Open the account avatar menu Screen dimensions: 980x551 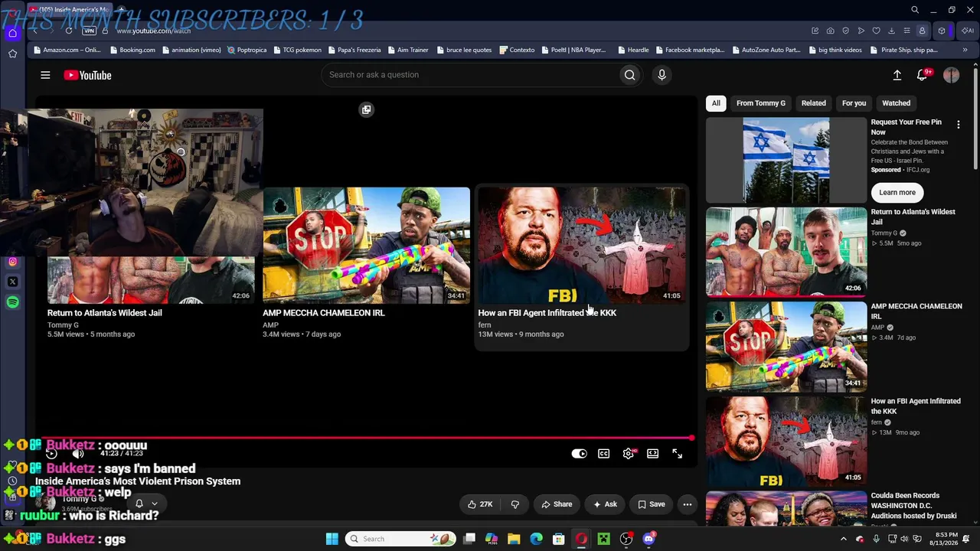coord(951,75)
